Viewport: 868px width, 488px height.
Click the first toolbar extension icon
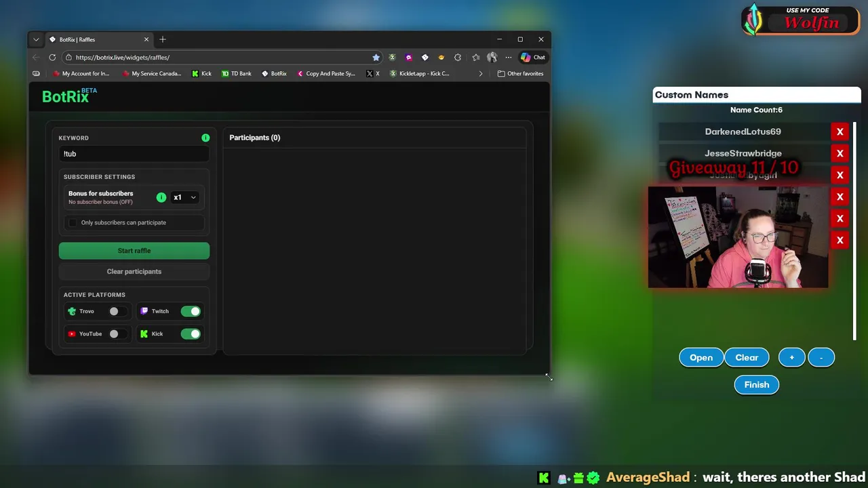click(x=392, y=57)
